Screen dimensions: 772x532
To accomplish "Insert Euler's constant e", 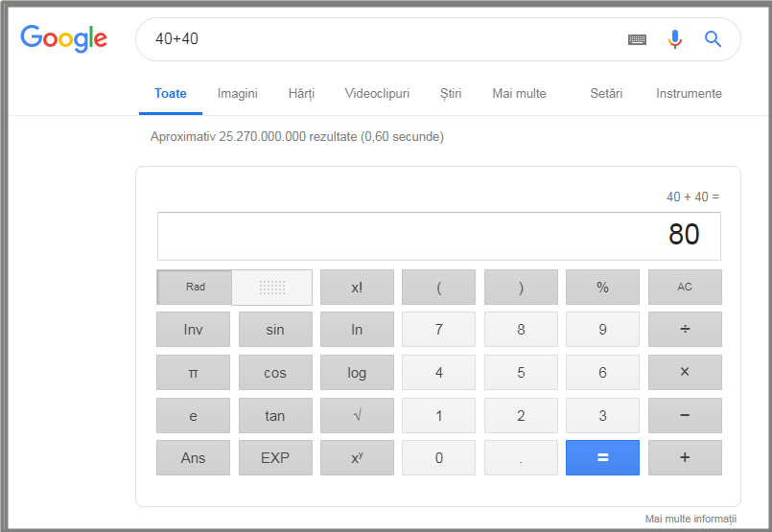I will (193, 415).
